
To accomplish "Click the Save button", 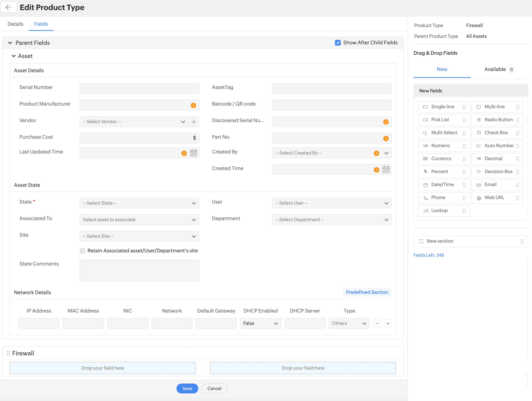I will (x=187, y=388).
